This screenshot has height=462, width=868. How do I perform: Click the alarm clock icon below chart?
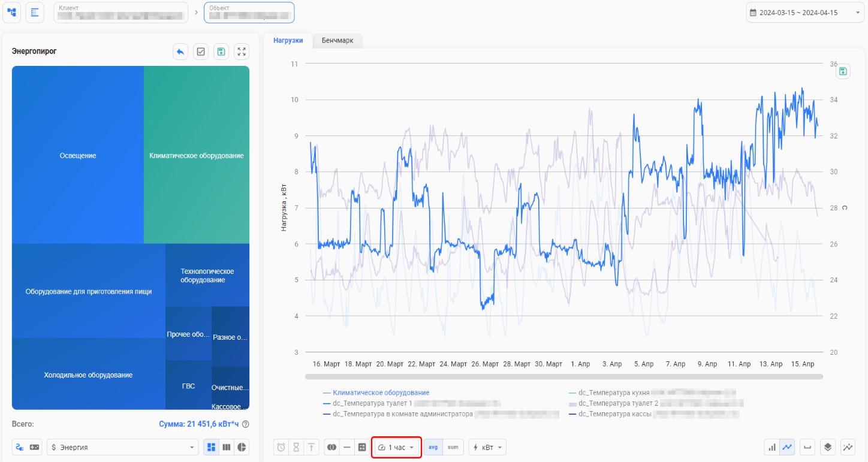[x=281, y=447]
